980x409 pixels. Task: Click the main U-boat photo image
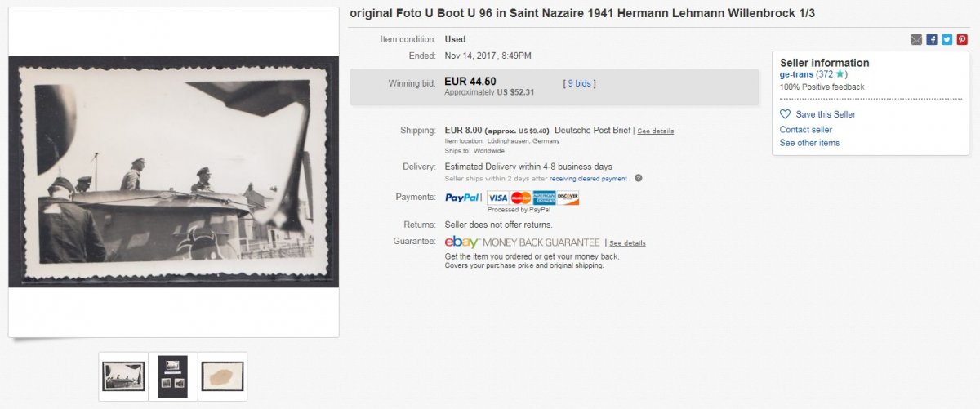point(173,171)
